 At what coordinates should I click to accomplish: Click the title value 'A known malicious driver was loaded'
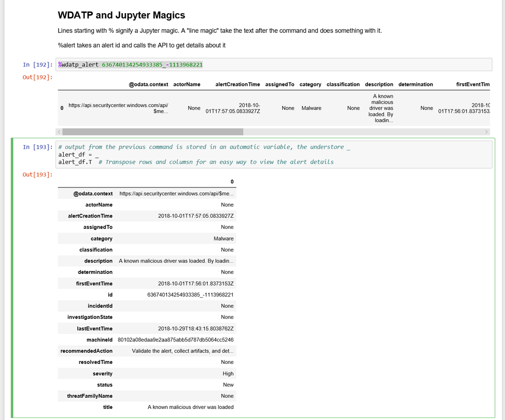(191, 407)
